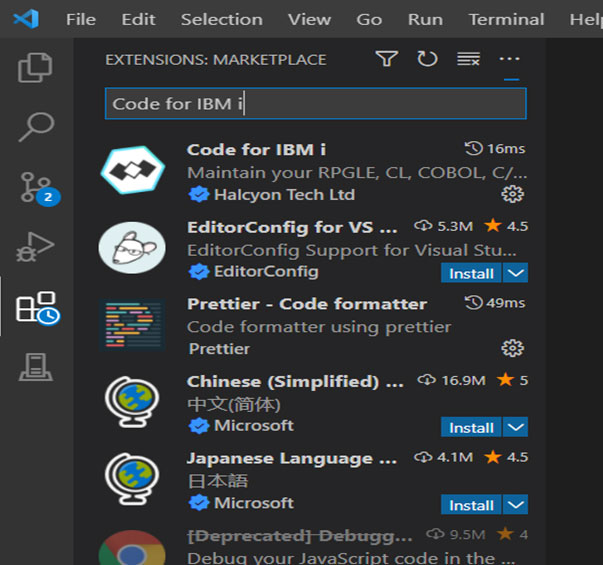Open Source Control view with 2 changes

tap(40, 188)
